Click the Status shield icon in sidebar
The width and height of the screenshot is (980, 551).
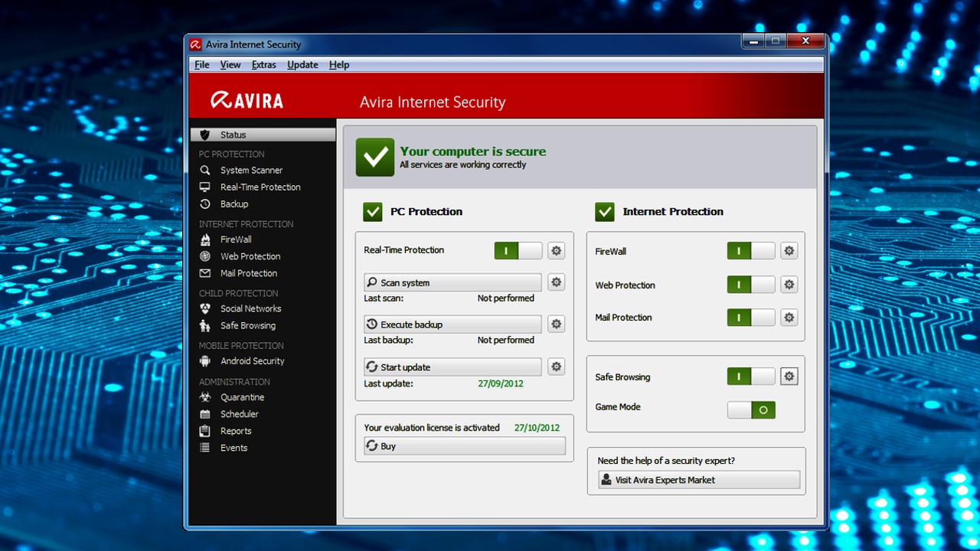(204, 135)
